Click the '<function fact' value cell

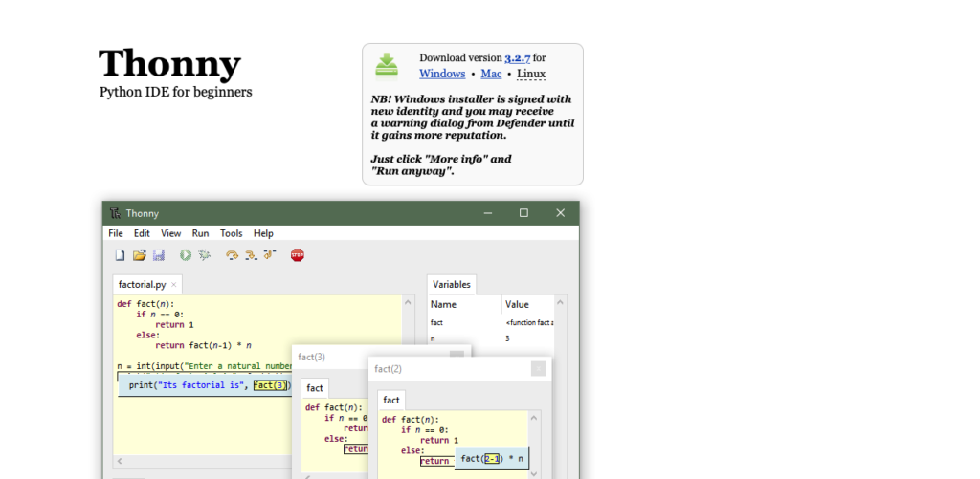click(529, 322)
